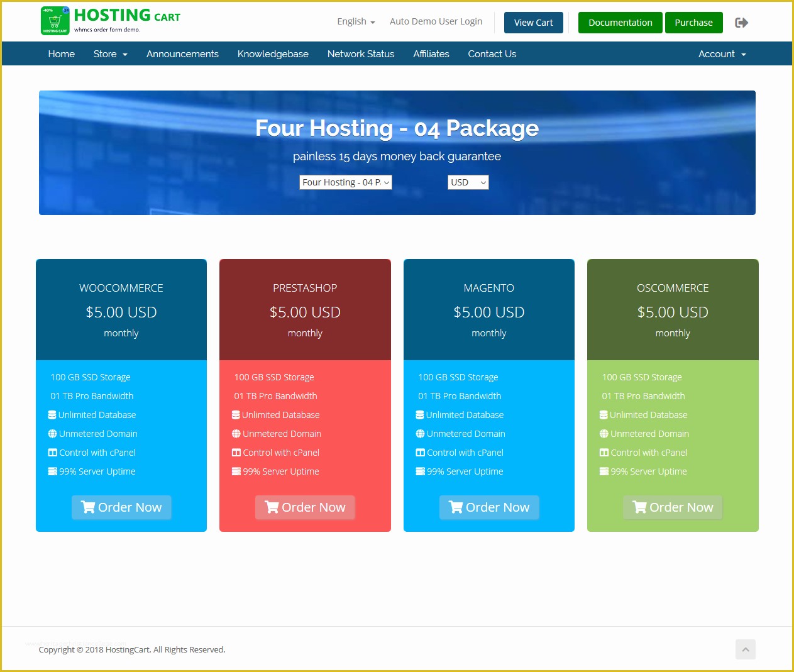Open Knowledgebase from navigation

(273, 54)
